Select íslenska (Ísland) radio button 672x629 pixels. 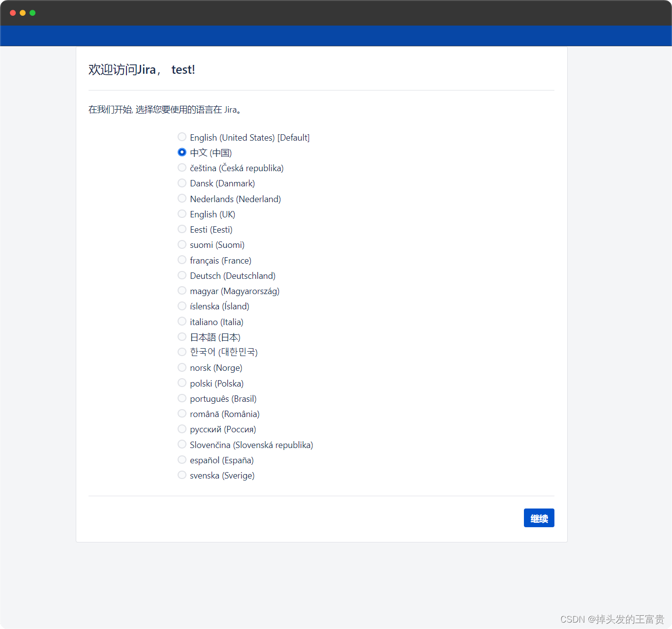click(182, 306)
